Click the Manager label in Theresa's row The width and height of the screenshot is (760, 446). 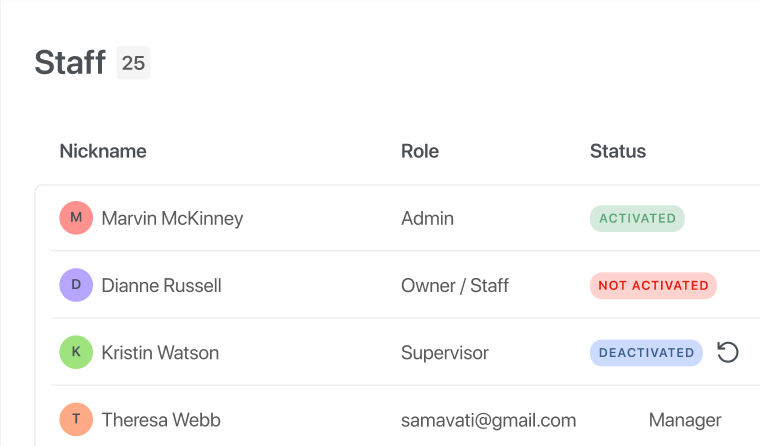[x=685, y=420]
